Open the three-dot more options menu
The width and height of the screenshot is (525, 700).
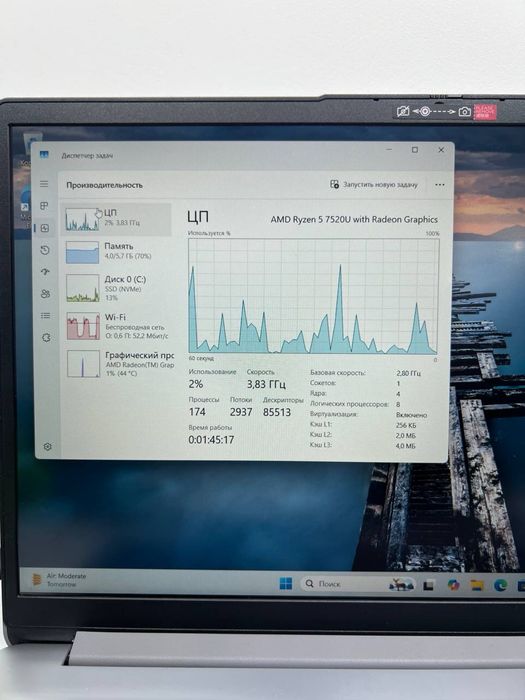(440, 185)
